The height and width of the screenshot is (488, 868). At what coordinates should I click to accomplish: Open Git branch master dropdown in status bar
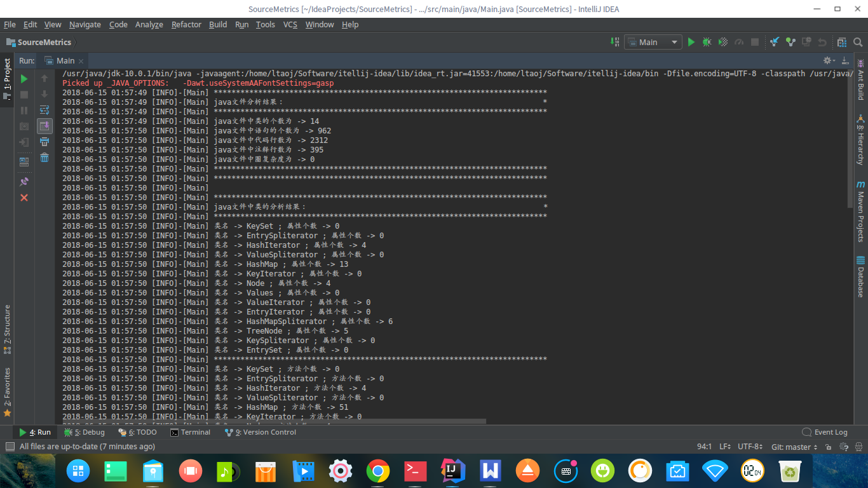[794, 447]
